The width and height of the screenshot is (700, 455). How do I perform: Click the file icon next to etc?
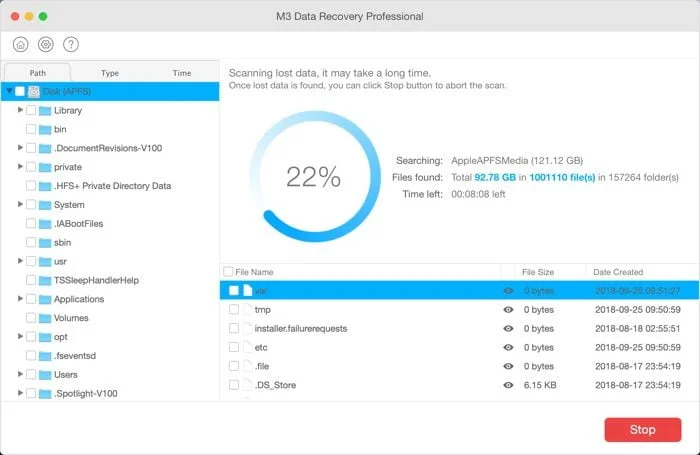click(x=248, y=347)
